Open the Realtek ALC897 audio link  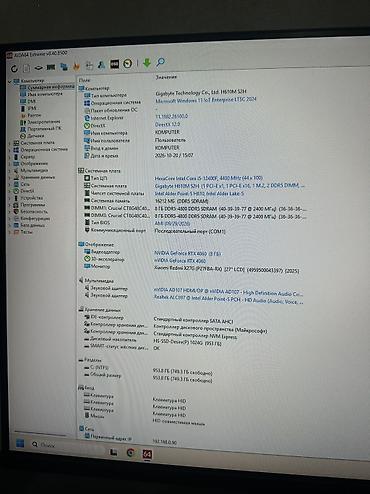pyautogui.click(x=228, y=300)
